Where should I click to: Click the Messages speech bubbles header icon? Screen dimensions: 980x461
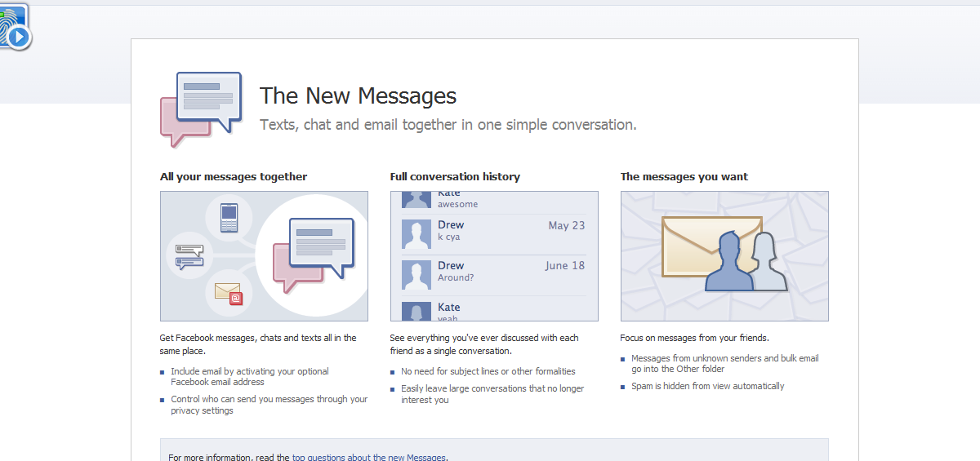tap(201, 109)
